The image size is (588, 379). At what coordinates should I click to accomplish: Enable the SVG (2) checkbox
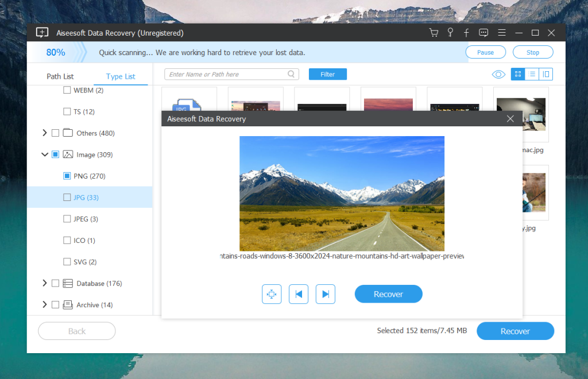coord(67,262)
